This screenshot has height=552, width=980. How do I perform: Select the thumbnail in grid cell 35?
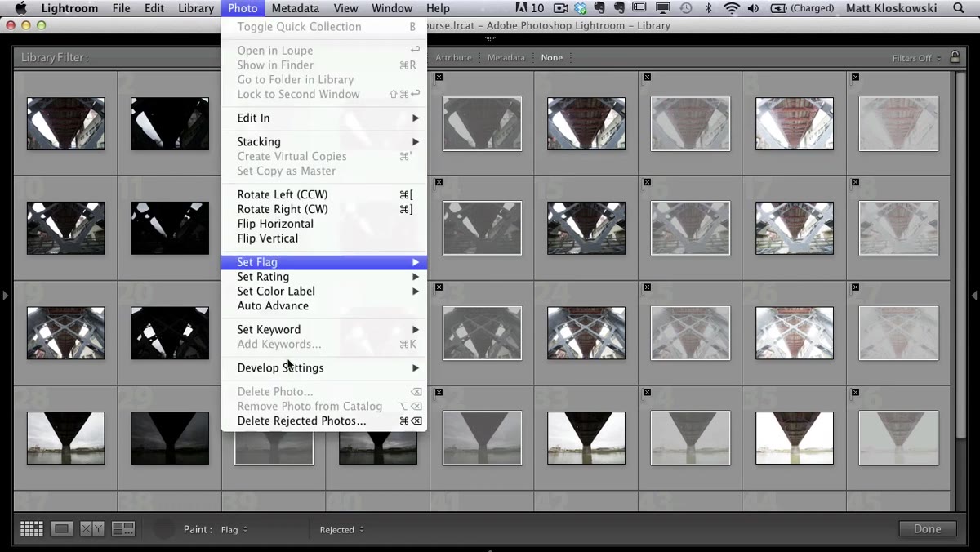(795, 438)
